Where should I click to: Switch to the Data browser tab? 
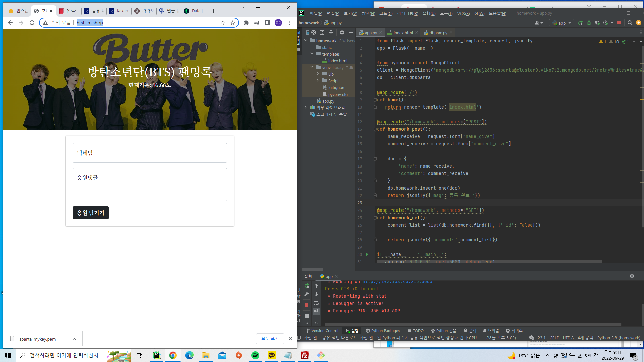(193, 11)
